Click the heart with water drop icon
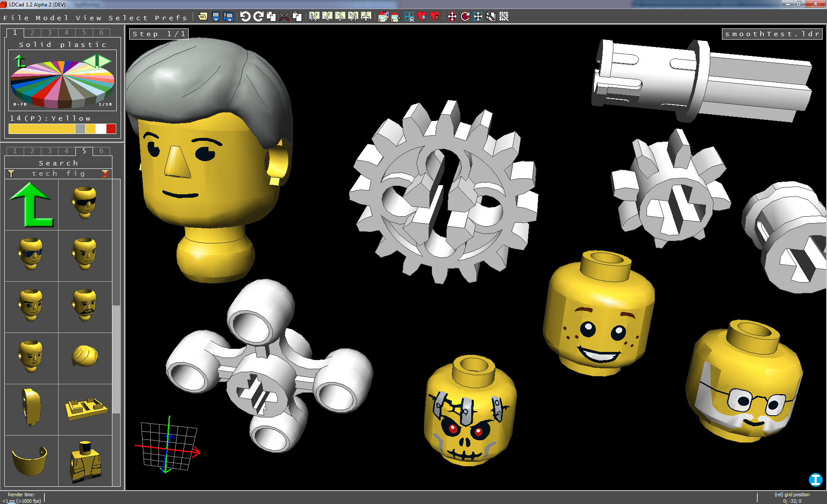This screenshot has height=504, width=827. (x=422, y=17)
